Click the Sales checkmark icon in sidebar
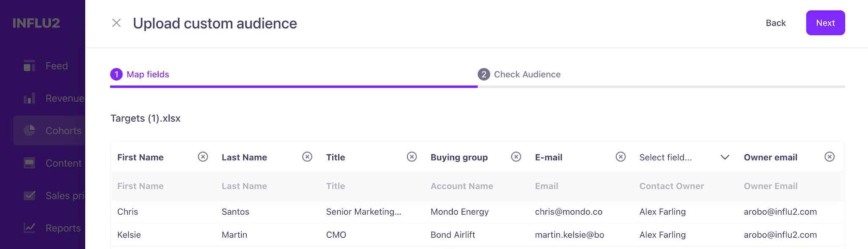 click(29, 195)
